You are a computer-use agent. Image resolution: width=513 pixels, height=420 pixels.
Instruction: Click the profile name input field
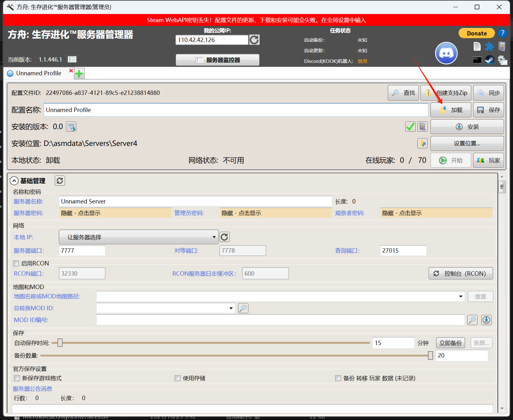tap(236, 110)
